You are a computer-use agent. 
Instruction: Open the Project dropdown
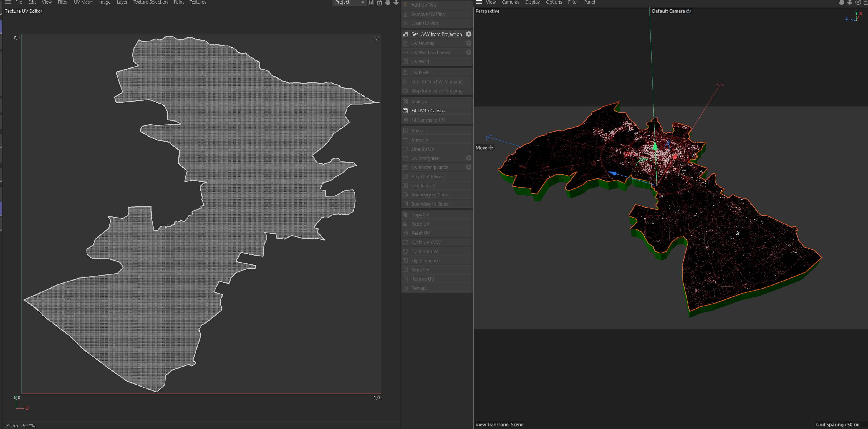[349, 2]
